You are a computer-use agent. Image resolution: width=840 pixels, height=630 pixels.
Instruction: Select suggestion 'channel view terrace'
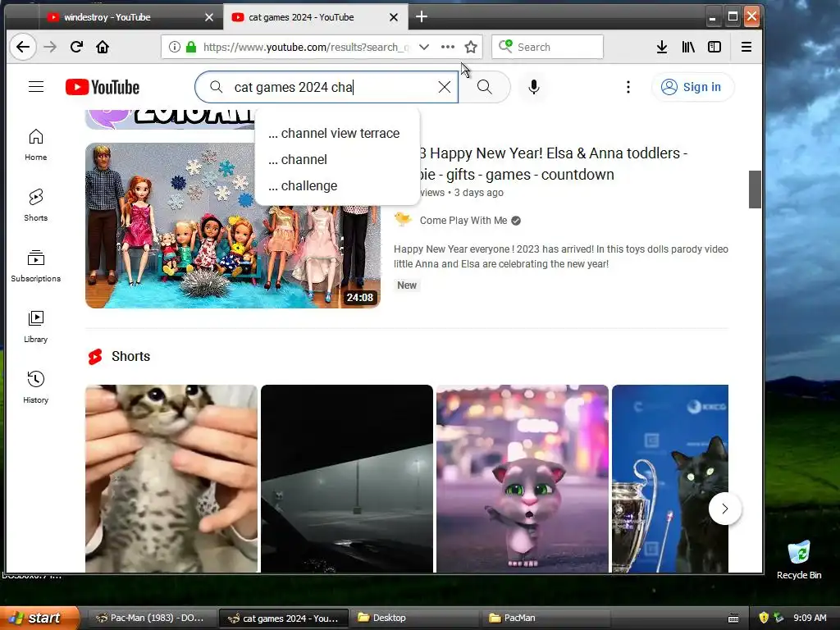337,134
